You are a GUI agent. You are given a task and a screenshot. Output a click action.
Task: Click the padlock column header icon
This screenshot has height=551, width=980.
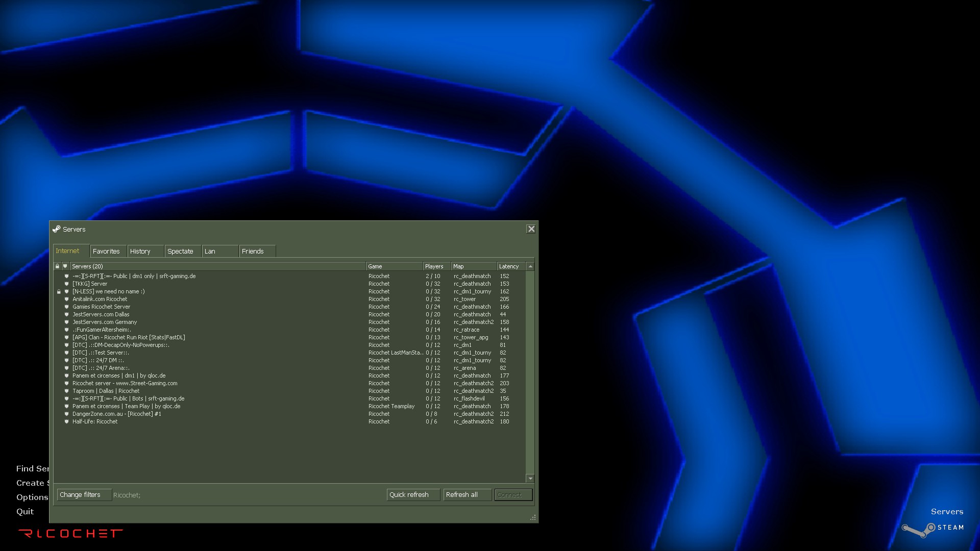pos(57,266)
